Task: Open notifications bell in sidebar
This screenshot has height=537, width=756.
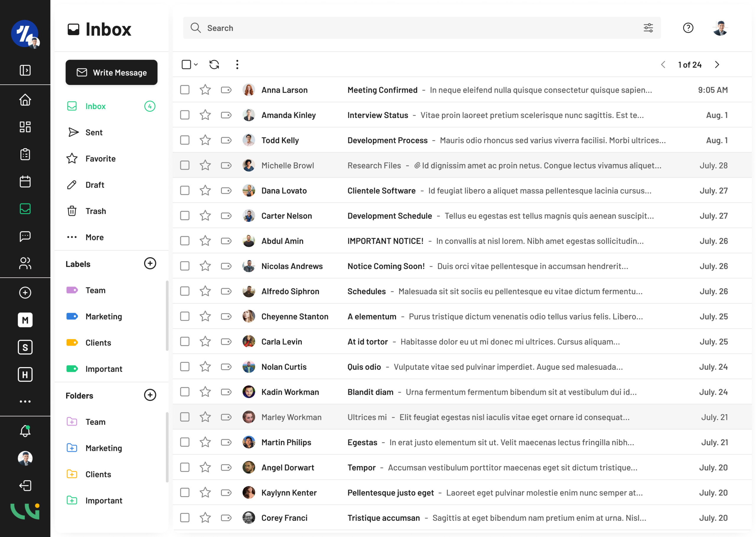Action: [25, 431]
